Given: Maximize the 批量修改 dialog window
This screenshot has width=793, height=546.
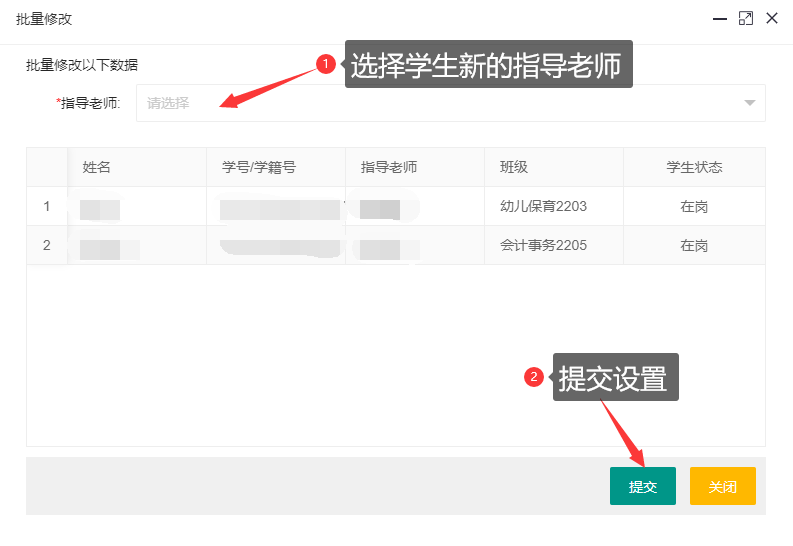Looking at the screenshot, I should pos(745,18).
